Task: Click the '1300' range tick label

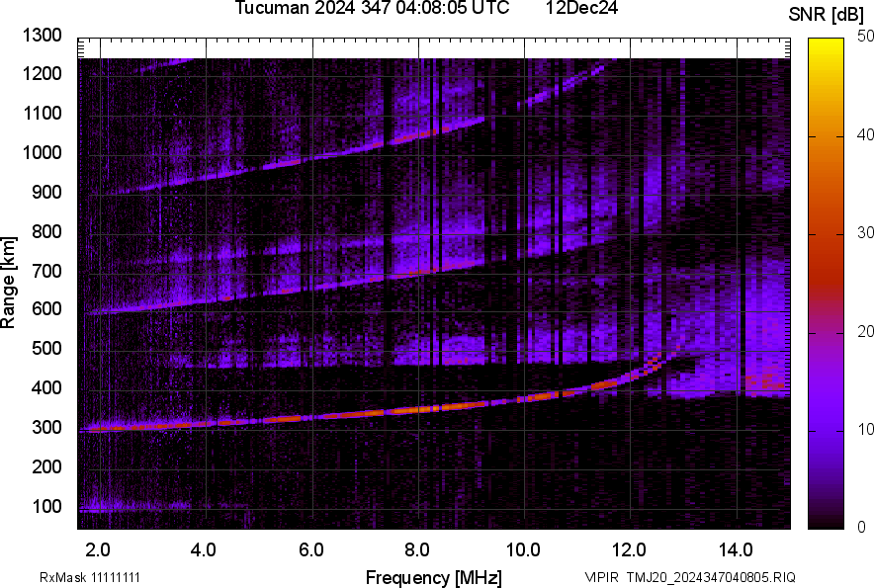Action: tap(44, 36)
